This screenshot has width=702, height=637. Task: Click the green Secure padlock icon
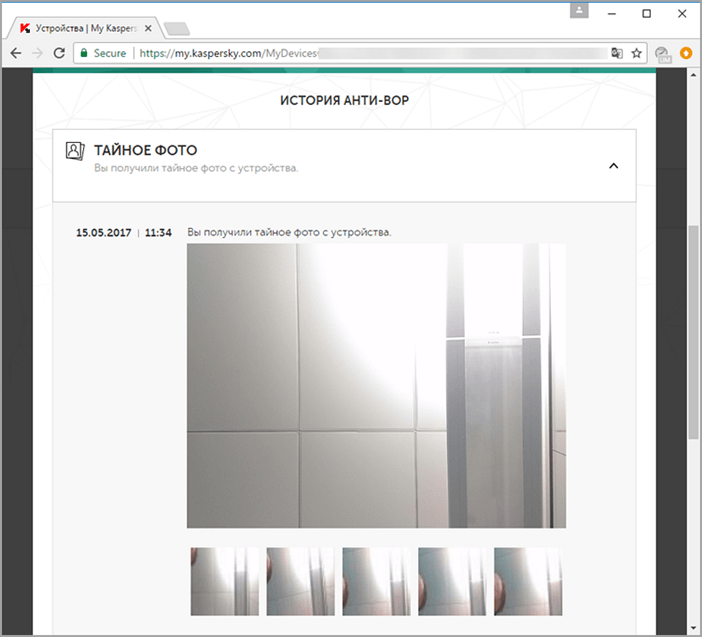[84, 53]
